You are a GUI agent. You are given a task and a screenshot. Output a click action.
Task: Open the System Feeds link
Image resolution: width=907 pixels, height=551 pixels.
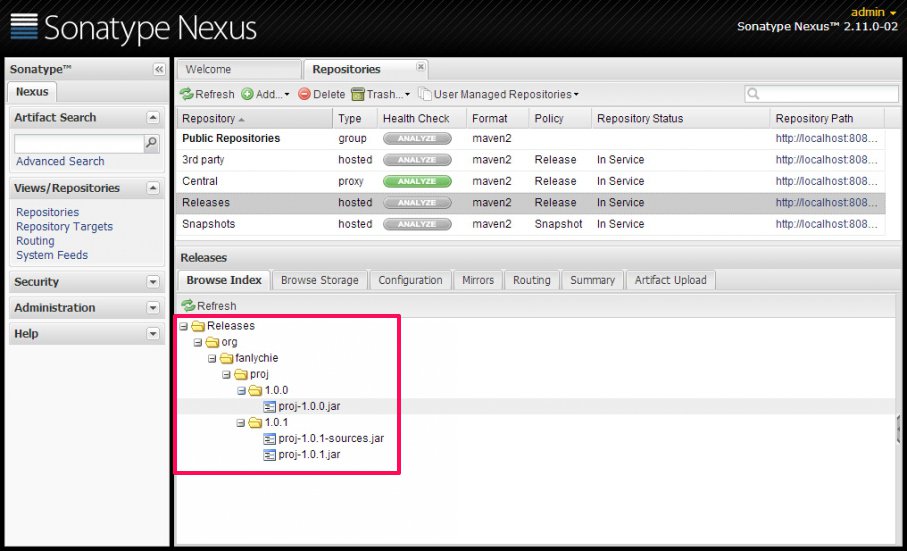[52, 256]
